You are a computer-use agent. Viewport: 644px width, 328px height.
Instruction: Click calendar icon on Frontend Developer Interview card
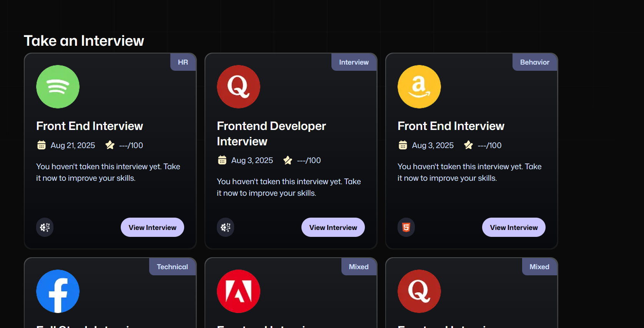pos(222,160)
